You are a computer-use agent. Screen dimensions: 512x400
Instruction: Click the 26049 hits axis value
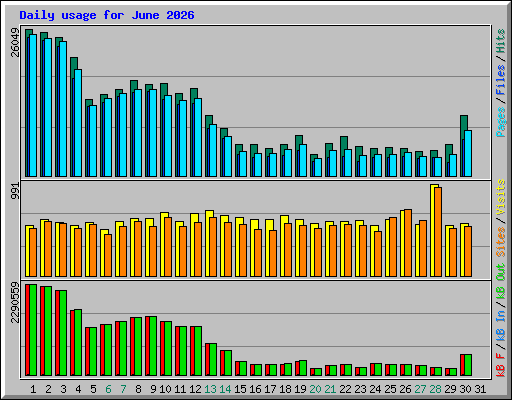point(15,42)
